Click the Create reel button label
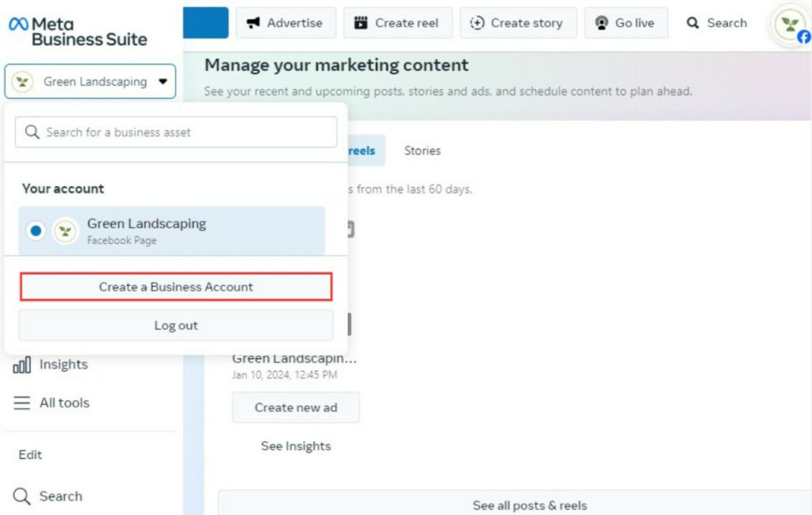 tap(407, 23)
